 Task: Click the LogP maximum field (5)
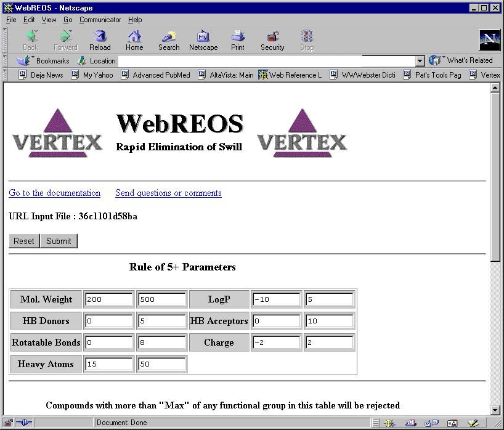tap(330, 299)
